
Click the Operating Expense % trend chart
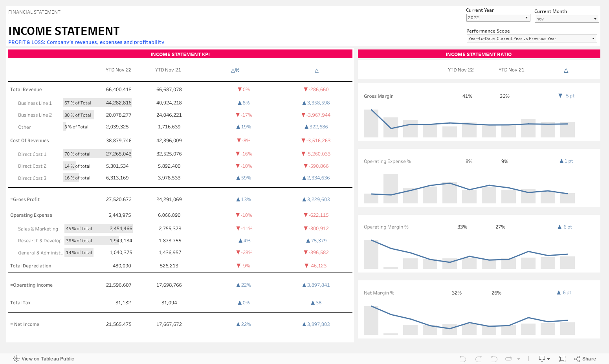[x=469, y=188]
